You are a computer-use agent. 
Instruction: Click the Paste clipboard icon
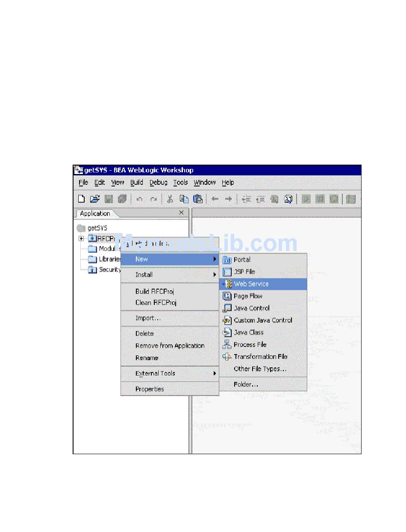pos(197,199)
